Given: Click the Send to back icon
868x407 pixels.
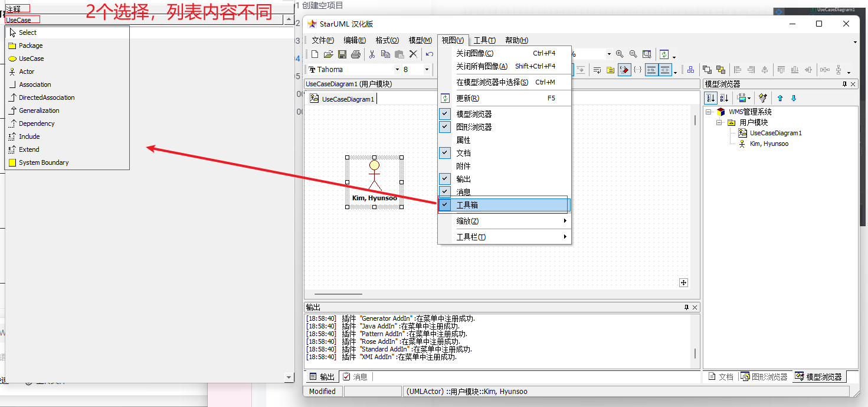Looking at the screenshot, I should tap(720, 70).
